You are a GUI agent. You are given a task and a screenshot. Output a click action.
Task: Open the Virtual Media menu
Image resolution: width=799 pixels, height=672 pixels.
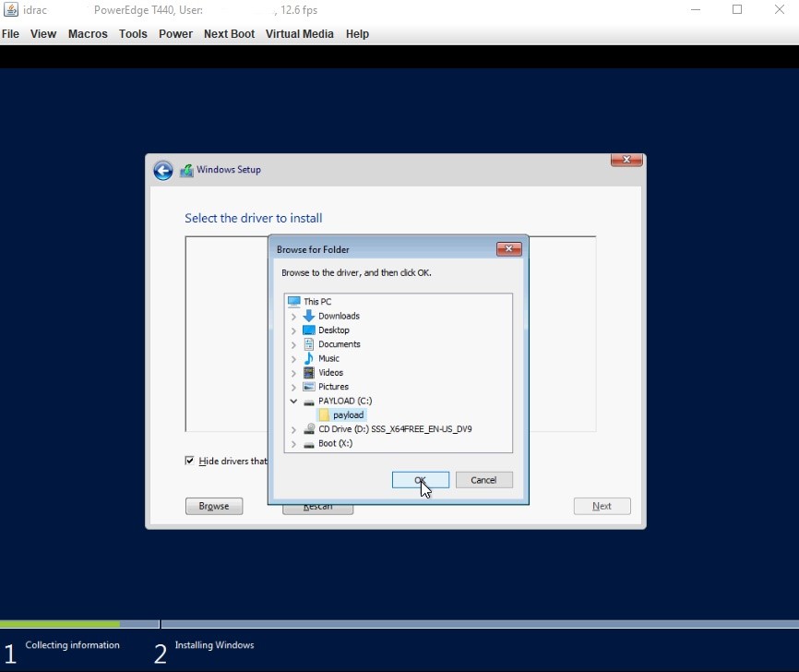pos(299,34)
